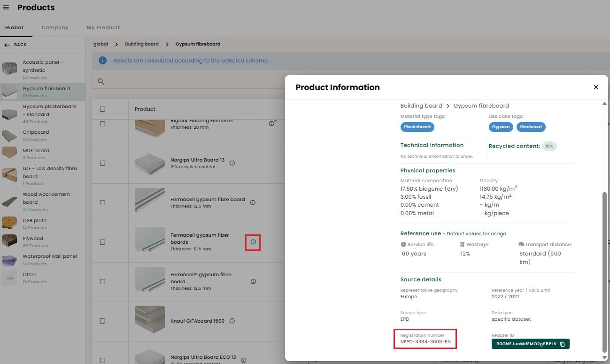Viewport: 610px width, 364px height.
Task: Check the Norgips Ultra Board 13 checkbox
Action: point(102,163)
